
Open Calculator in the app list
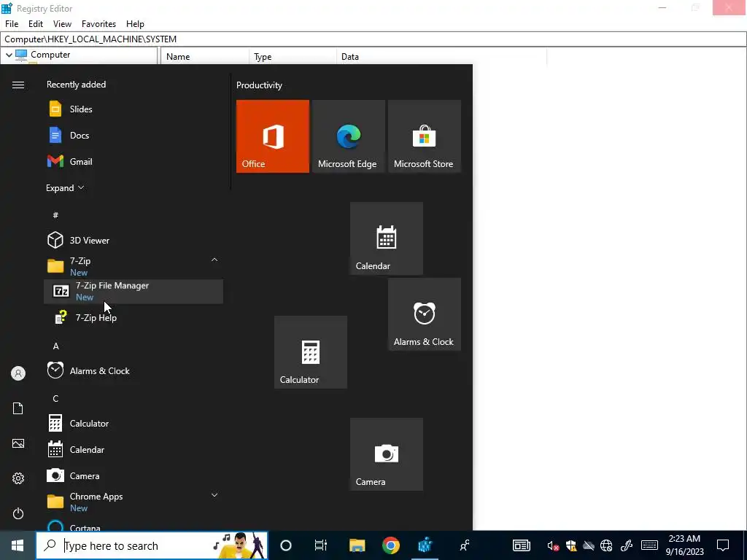click(133, 423)
